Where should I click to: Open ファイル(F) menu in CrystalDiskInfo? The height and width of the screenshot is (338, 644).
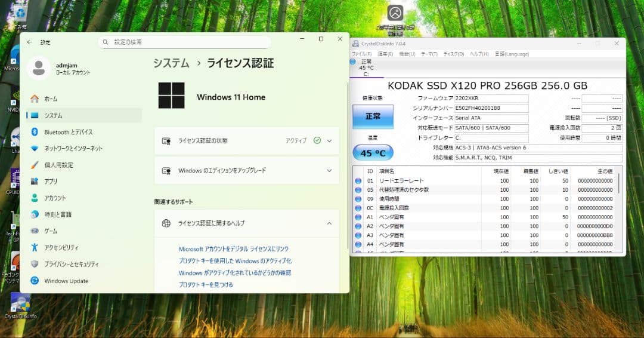coord(361,54)
